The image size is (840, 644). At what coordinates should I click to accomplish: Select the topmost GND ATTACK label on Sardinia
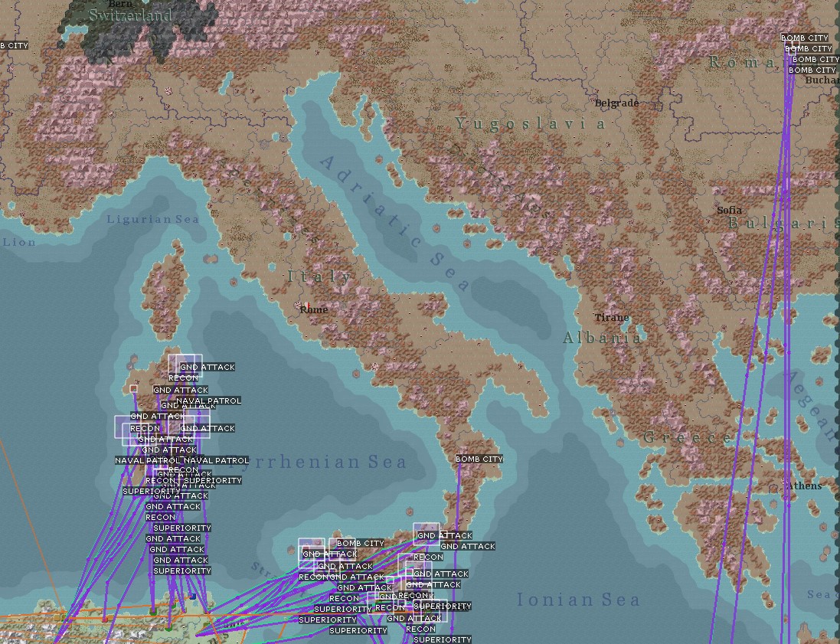208,367
